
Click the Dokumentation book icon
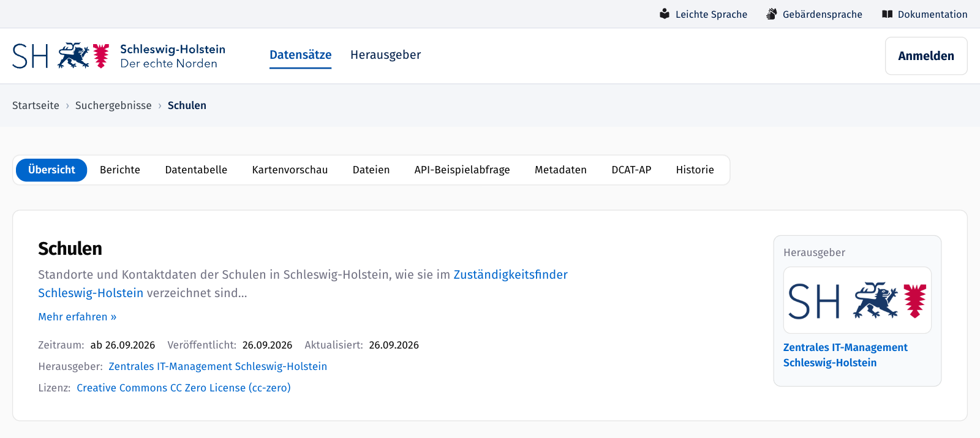(x=888, y=13)
